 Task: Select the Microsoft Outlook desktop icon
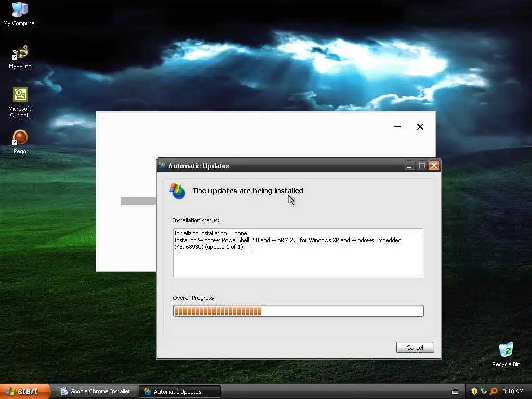tap(20, 103)
